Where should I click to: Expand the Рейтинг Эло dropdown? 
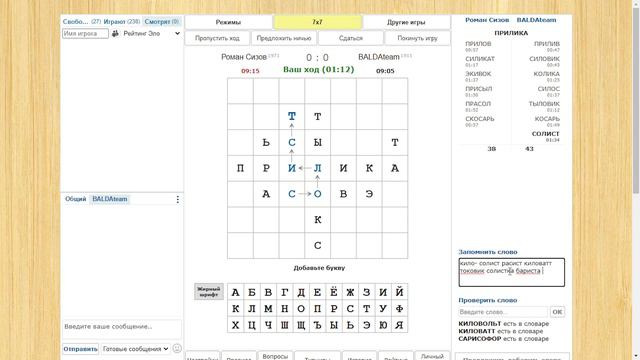pyautogui.click(x=151, y=33)
